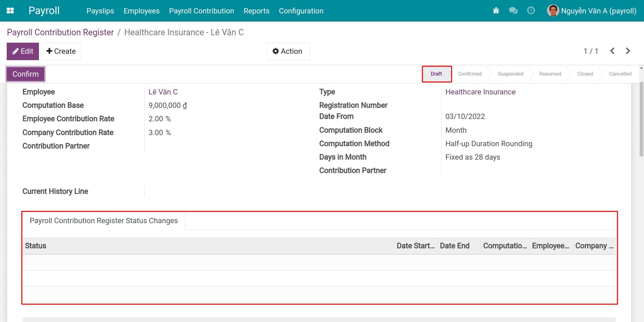The width and height of the screenshot is (644, 322).
Task: Open the Action gear menu
Action: click(288, 51)
